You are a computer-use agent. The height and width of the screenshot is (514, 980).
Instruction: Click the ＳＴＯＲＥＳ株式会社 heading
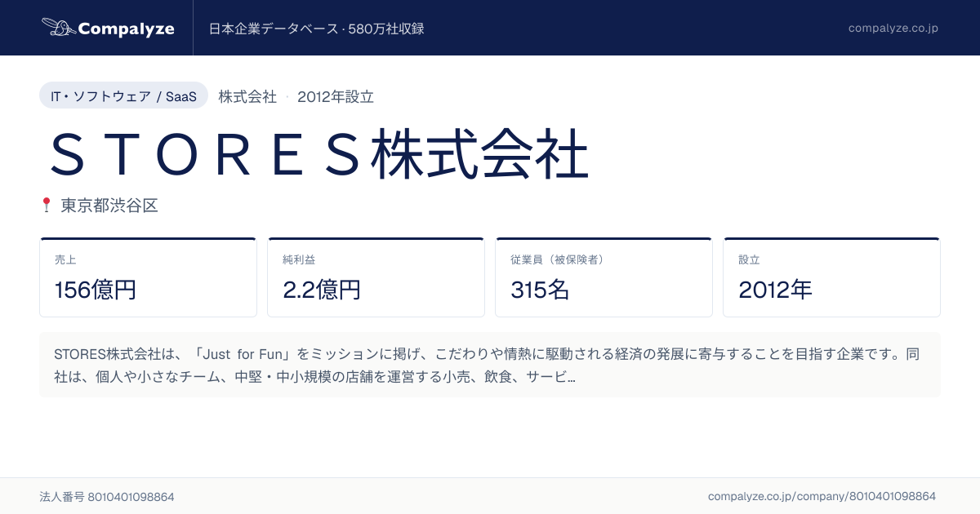click(x=318, y=153)
